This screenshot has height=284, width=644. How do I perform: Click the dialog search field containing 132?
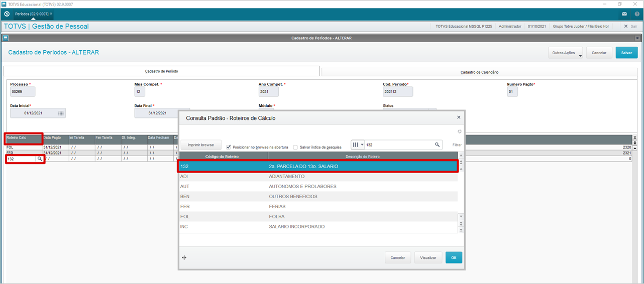point(399,145)
